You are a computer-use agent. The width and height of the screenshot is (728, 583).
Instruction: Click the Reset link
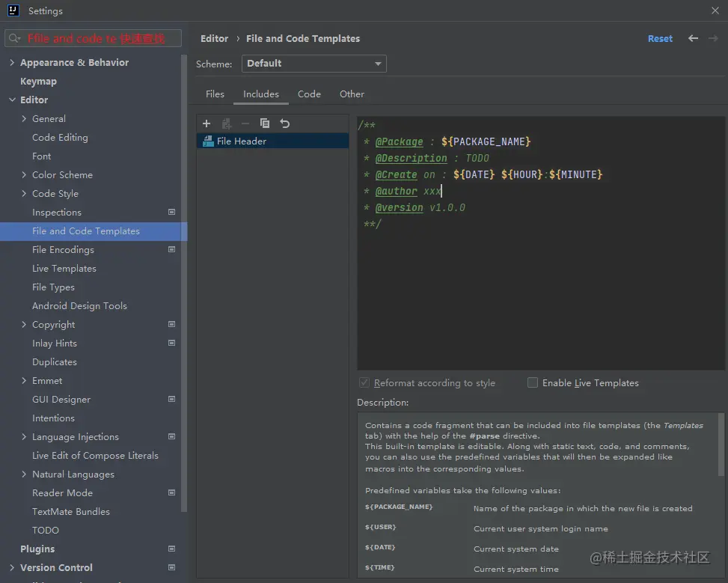(660, 39)
